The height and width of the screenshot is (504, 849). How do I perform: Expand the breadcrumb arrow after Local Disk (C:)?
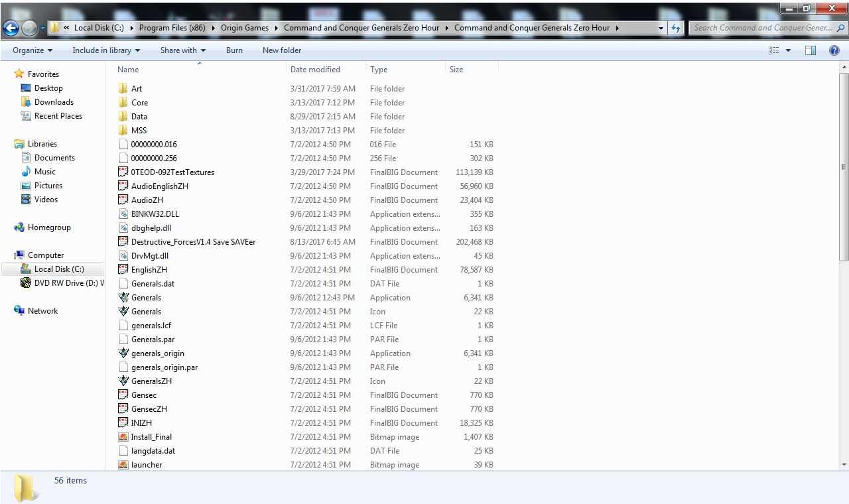pos(132,28)
